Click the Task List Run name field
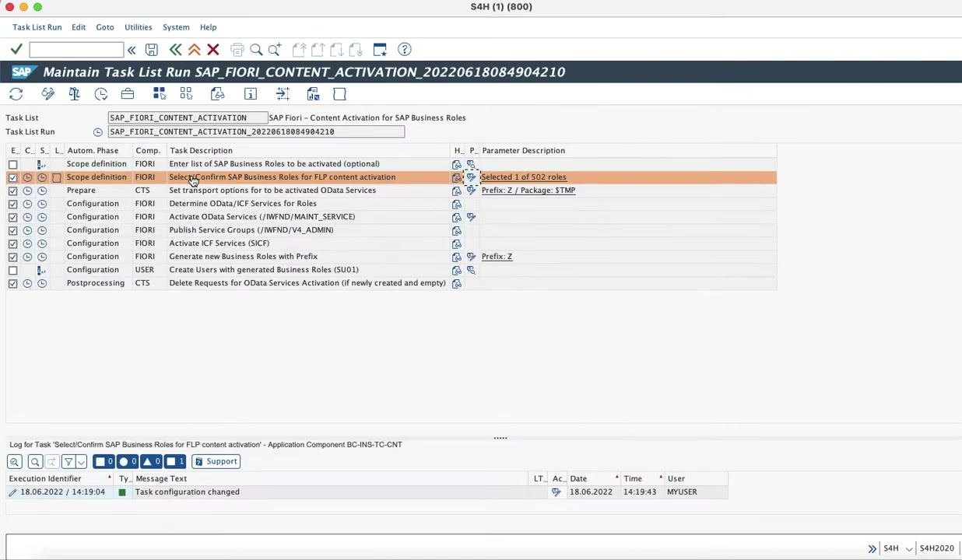 point(256,131)
